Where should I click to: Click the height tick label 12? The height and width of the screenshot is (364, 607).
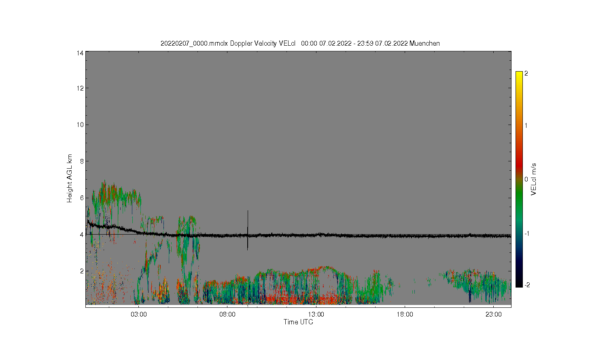[80, 88]
